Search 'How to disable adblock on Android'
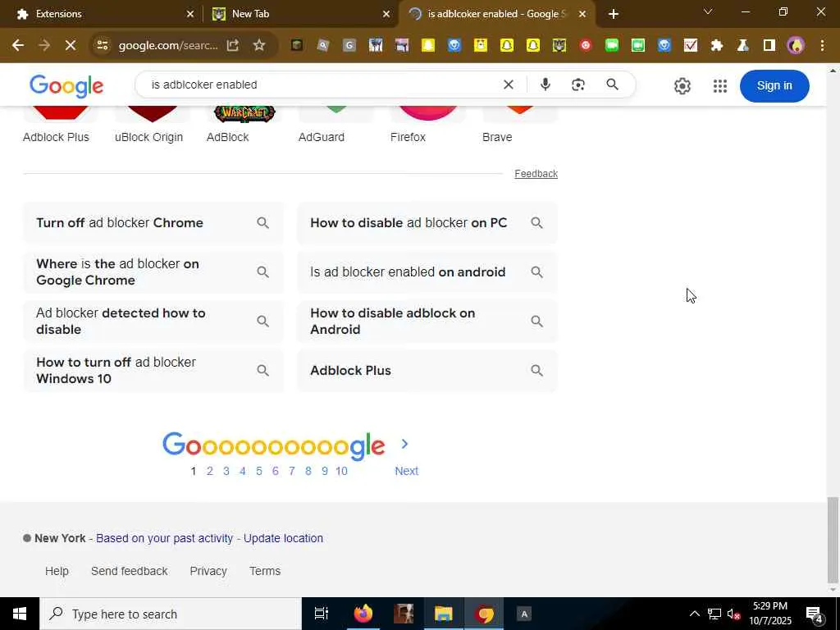The height and width of the screenshot is (630, 840). [x=427, y=322]
